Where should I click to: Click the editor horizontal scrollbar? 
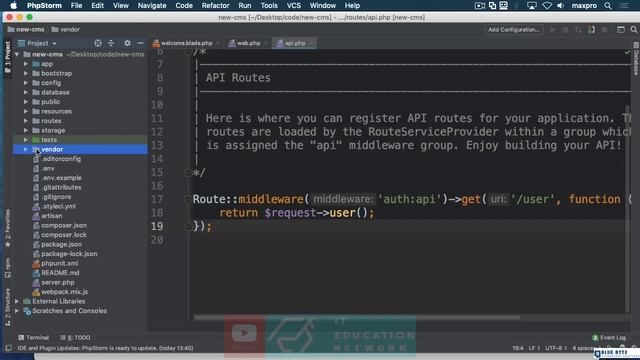point(356,318)
